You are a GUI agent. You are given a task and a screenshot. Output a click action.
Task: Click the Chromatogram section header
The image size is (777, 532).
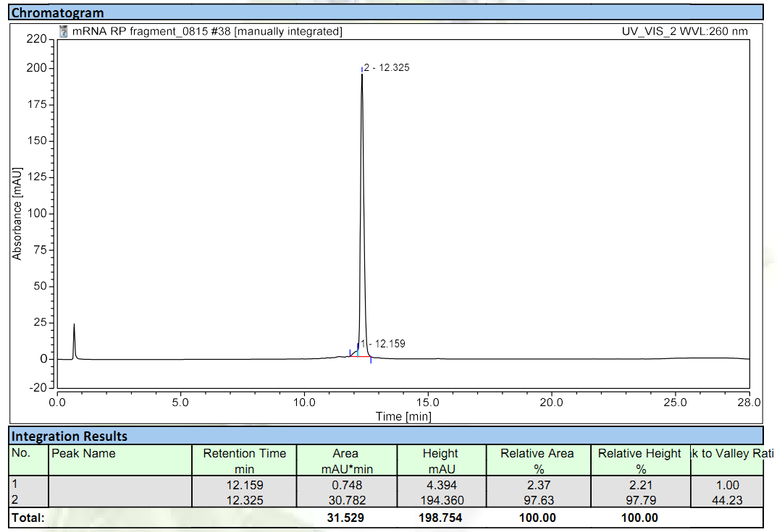[58, 12]
